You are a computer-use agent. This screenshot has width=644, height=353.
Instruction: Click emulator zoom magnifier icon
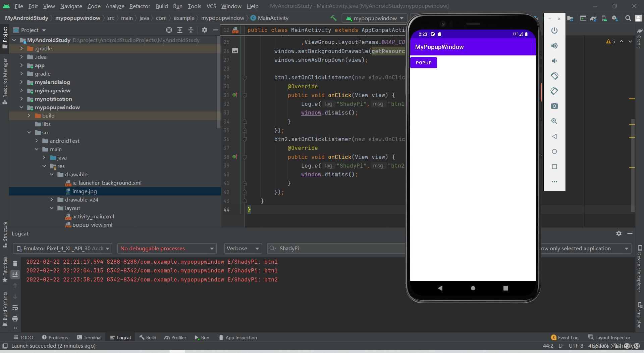(554, 121)
